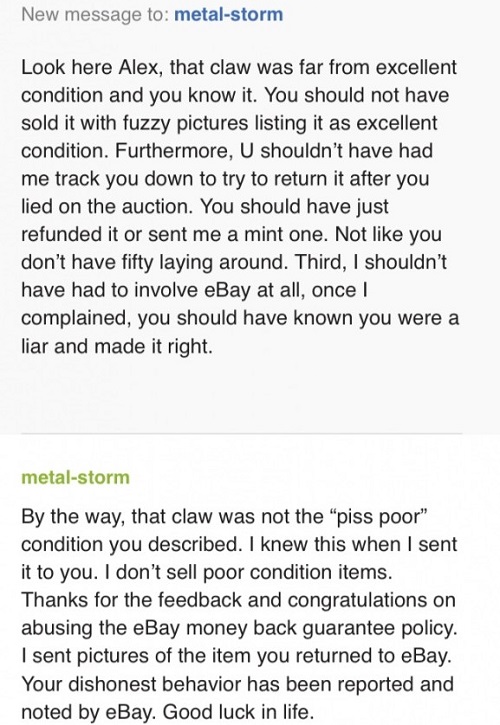This screenshot has height=725, width=500.
Task: Click the line starting 'By the way'
Action: (x=223, y=516)
